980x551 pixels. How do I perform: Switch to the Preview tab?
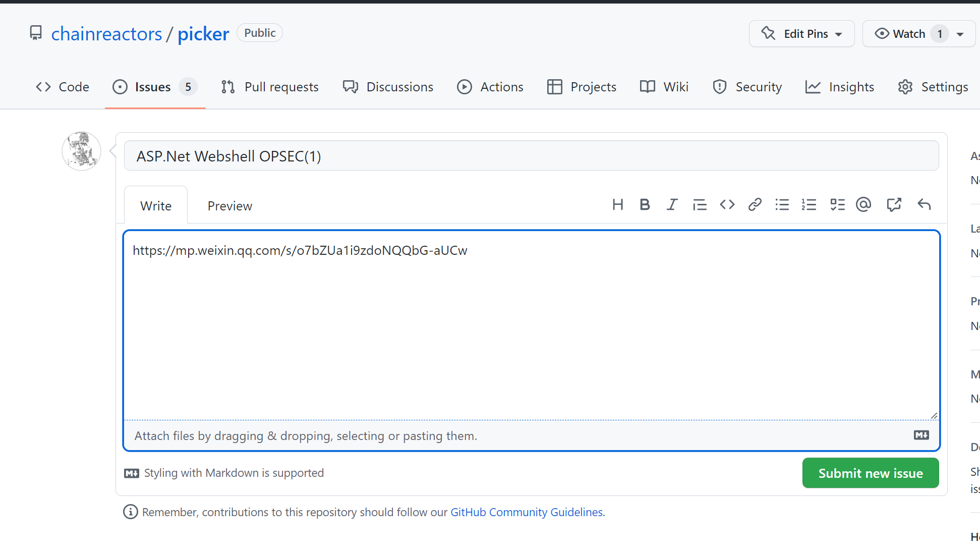[x=229, y=206]
